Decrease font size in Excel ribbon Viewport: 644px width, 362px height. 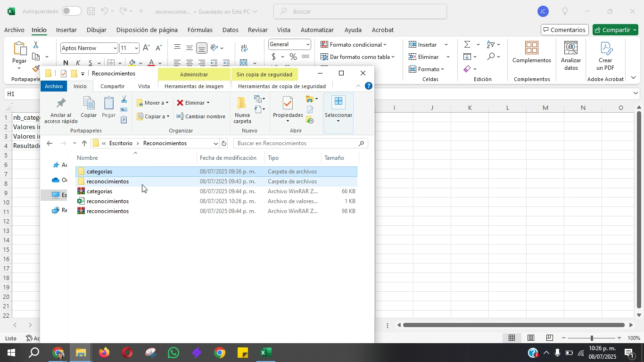(159, 48)
